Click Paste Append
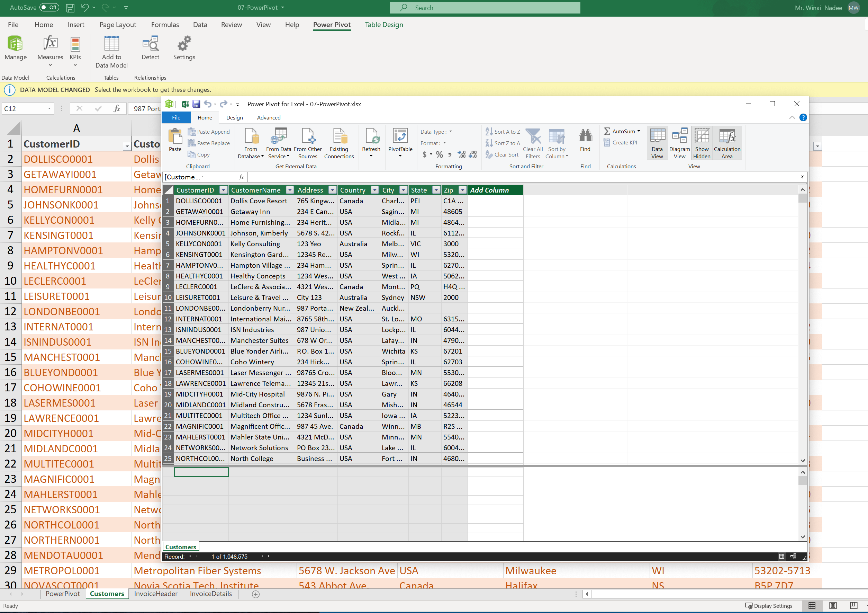The height and width of the screenshot is (613, 868). [x=209, y=132]
